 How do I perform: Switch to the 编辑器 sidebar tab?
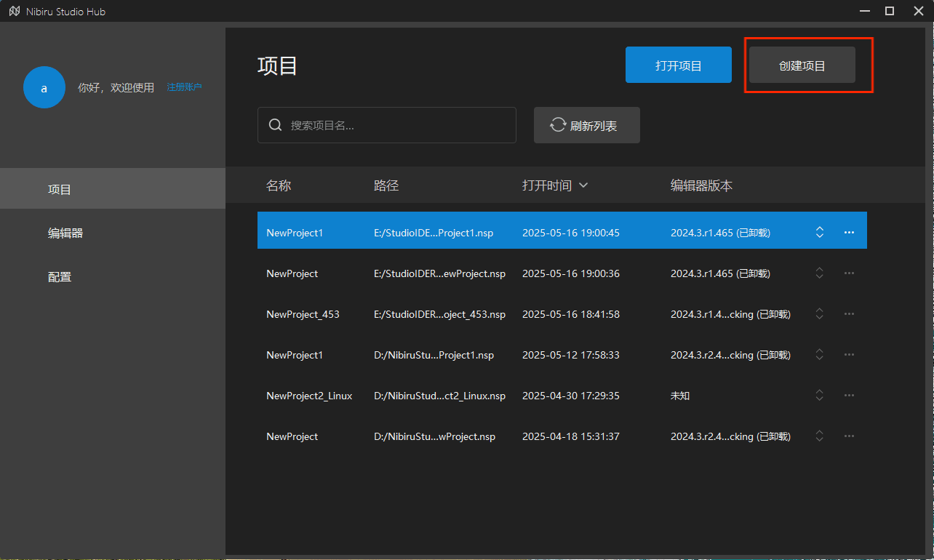click(x=65, y=233)
